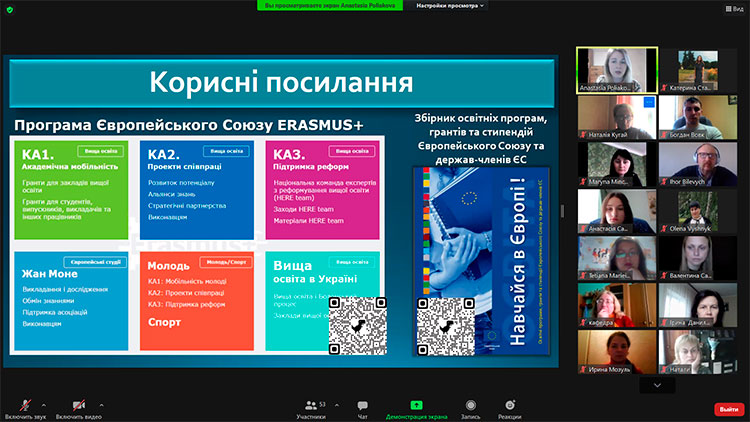The width and height of the screenshot is (750, 422).
Task: Select Наталія Кугай video thumbnail
Action: (x=617, y=117)
